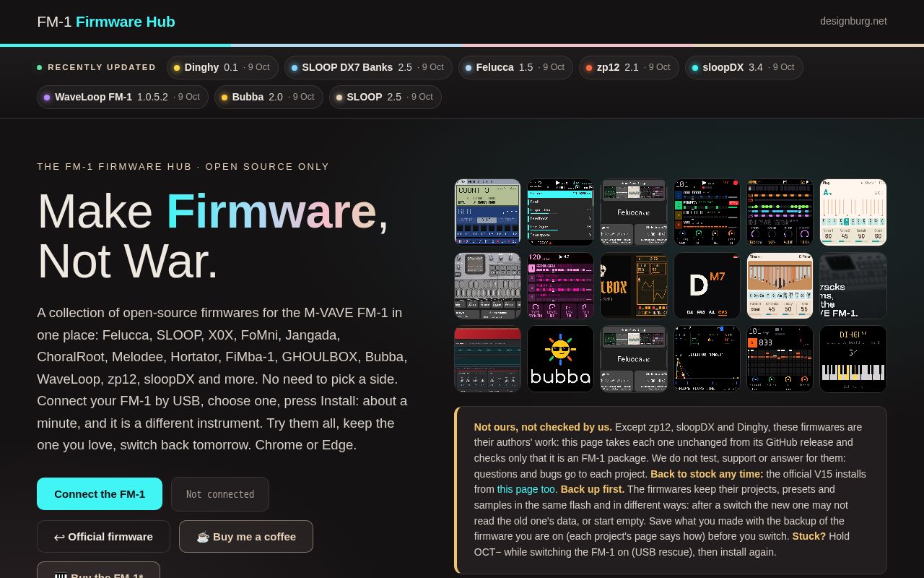Screen dimensions: 924x578
Task: Open the DINGHY piano keys thumbnail
Action: click(x=853, y=359)
